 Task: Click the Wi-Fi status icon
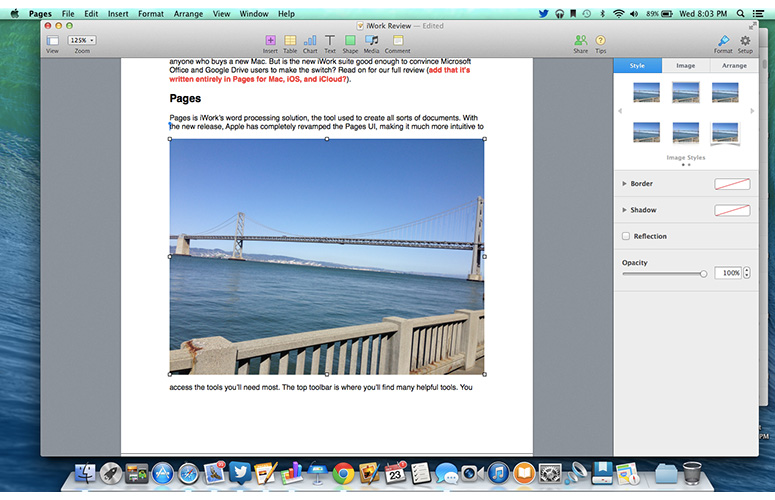coord(618,13)
